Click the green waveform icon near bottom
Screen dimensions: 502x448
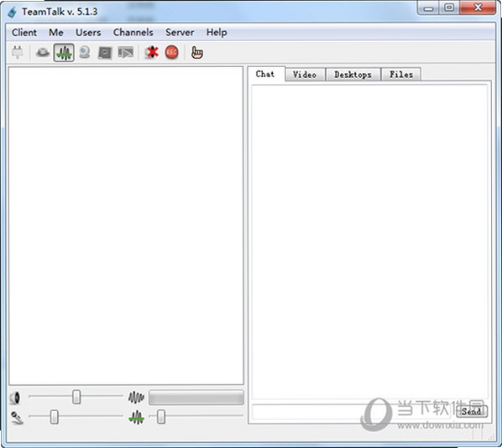pyautogui.click(x=136, y=417)
